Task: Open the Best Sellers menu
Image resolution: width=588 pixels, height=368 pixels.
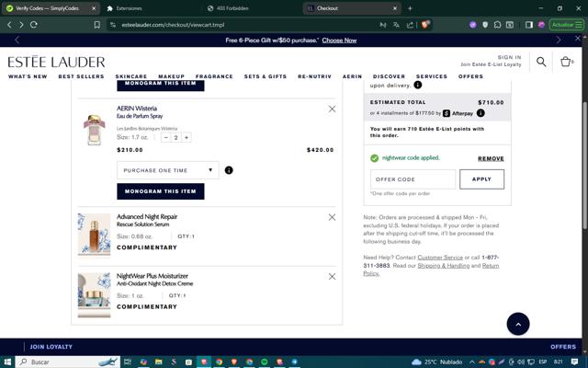Action: tap(81, 76)
